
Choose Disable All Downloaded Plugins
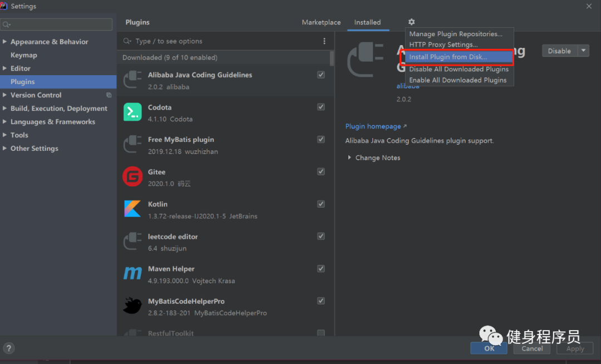[459, 69]
